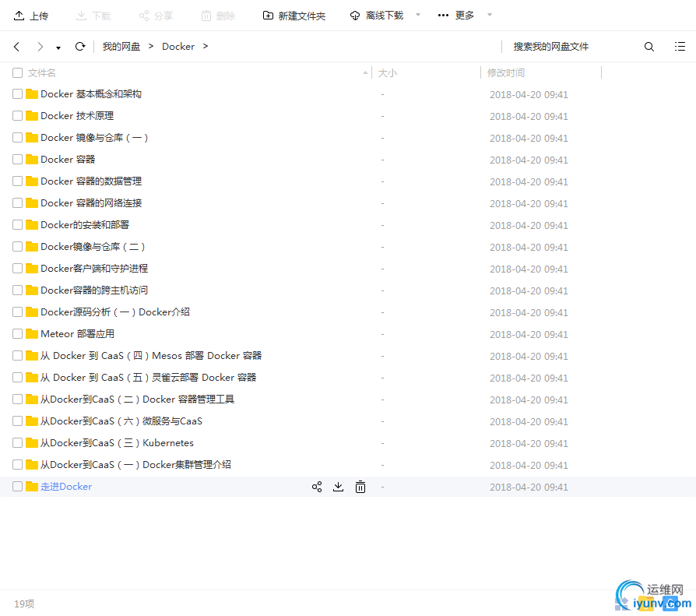This screenshot has width=696, height=616.
Task: Open folder Docker的安装和部署
Action: [85, 224]
